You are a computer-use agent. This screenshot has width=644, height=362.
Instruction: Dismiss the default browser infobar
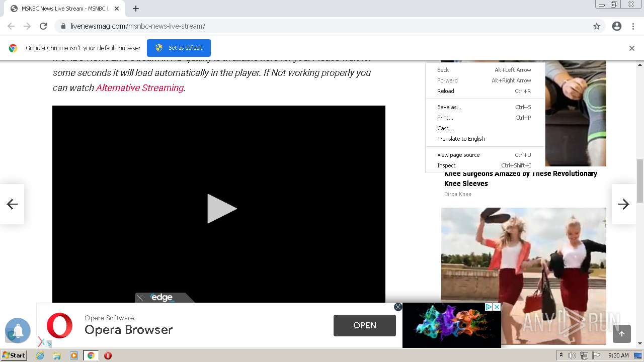pyautogui.click(x=632, y=48)
